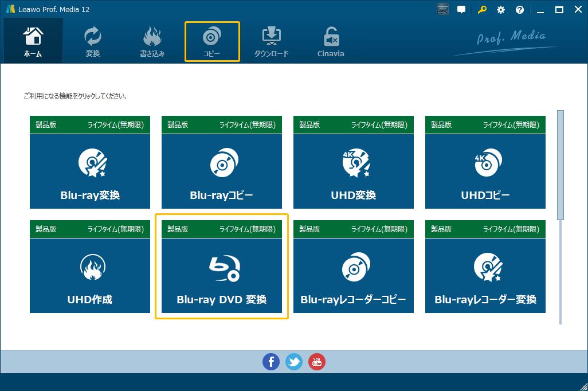Click ライフタイム(無期限) label on the UHDコピー tile
Viewport: 588px width, 391px height.
511,124
